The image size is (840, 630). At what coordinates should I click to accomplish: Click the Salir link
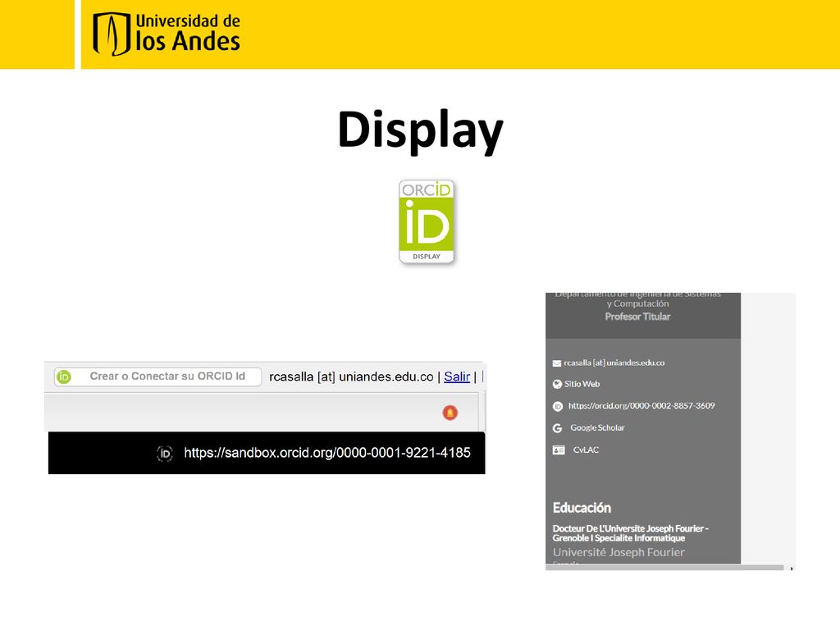click(457, 377)
